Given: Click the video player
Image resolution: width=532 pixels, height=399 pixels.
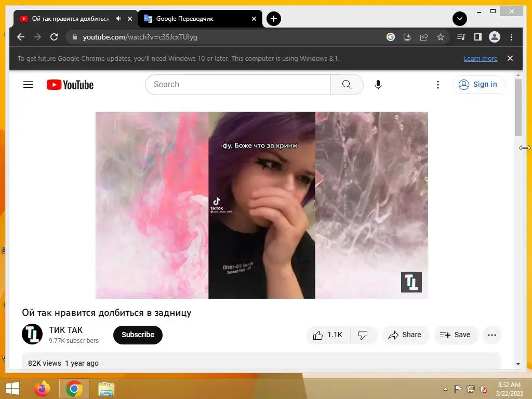Looking at the screenshot, I should [x=262, y=205].
